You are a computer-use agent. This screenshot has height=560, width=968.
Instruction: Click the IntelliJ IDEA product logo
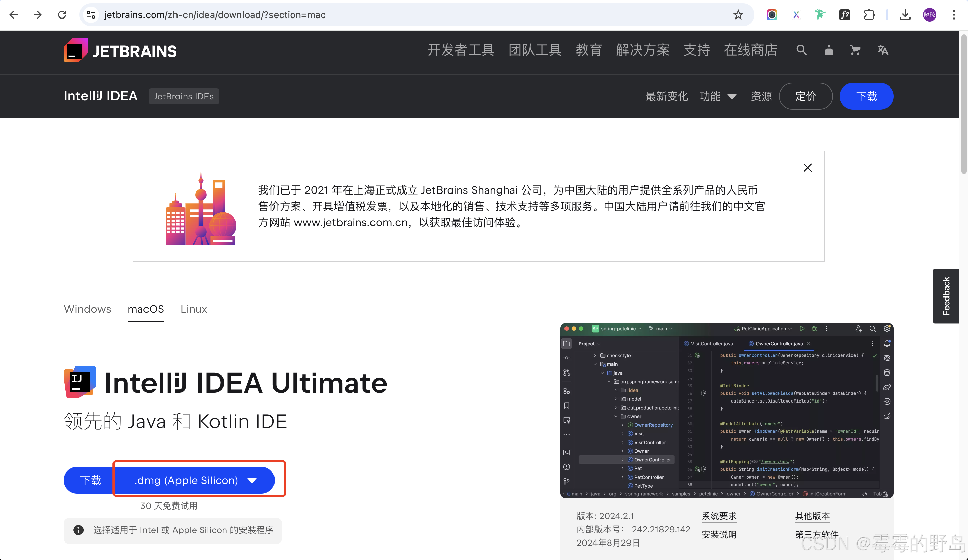pos(79,382)
